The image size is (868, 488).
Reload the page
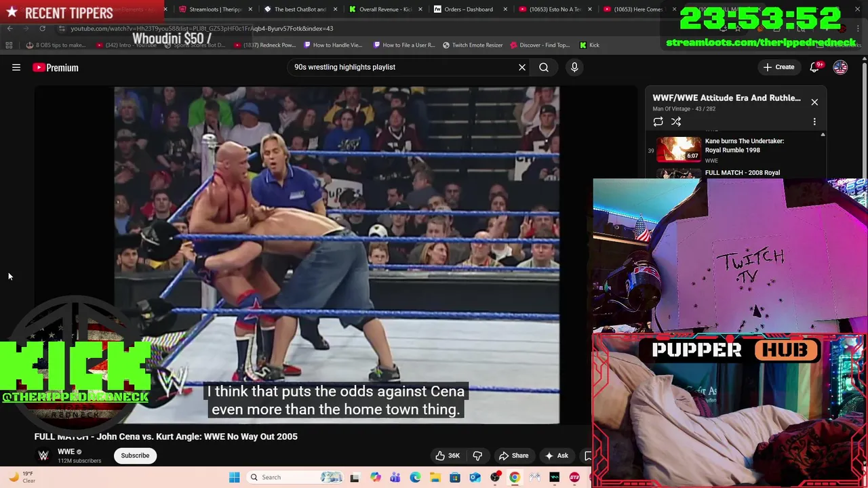point(42,28)
